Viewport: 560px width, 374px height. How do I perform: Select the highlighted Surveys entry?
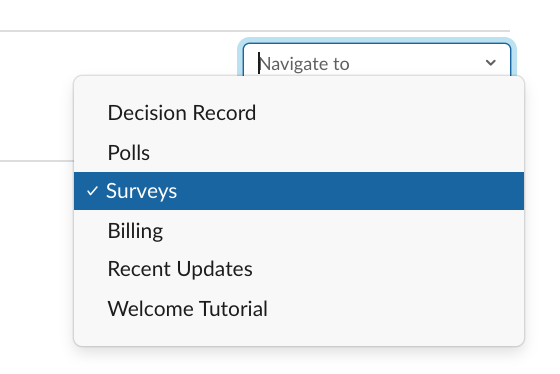pos(299,191)
